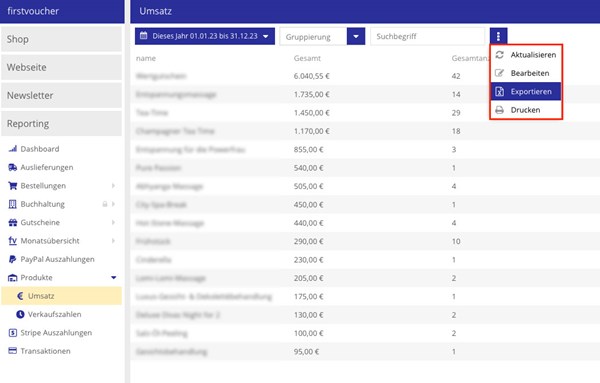Choose Drucken from the menu
Viewport: 600px width, 383px height.
(x=526, y=110)
